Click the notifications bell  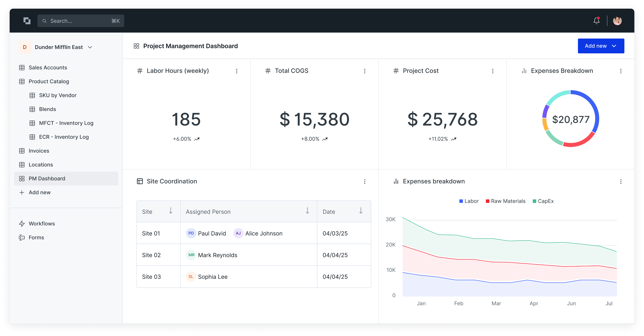point(597,21)
